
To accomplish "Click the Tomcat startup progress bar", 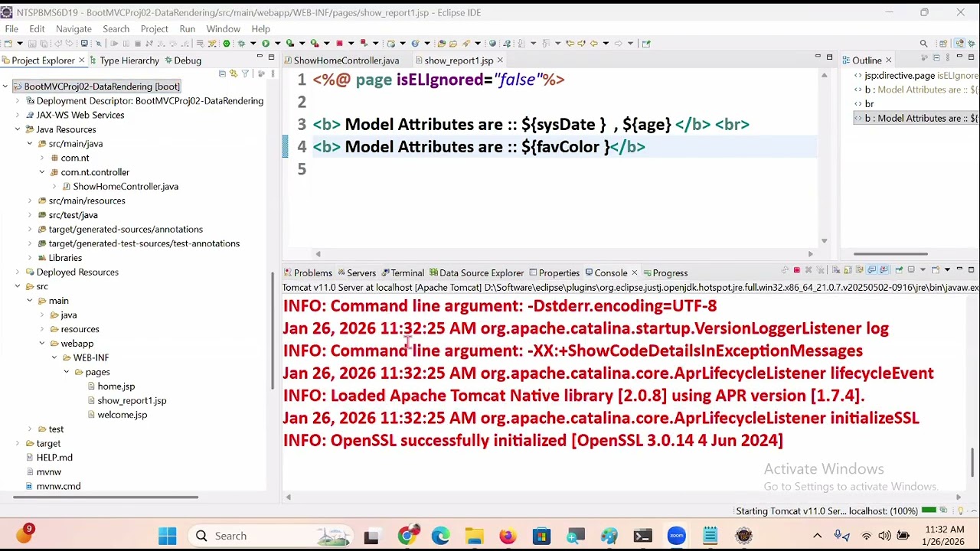I will (x=929, y=510).
